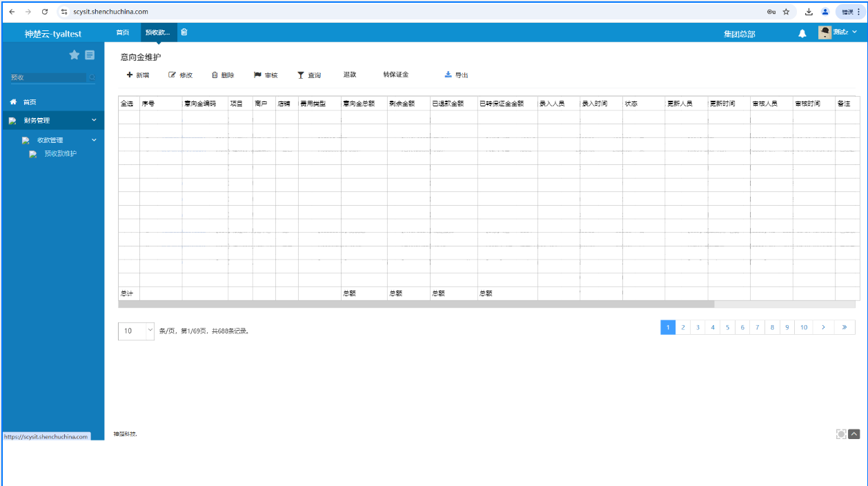The width and height of the screenshot is (868, 486).
Task: Click the fullscreen icon at bottom right
Action: coord(841,434)
